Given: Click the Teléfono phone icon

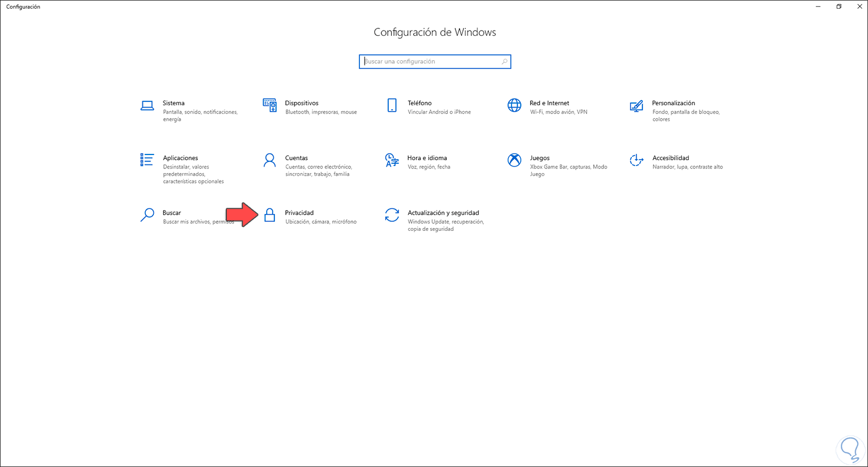Looking at the screenshot, I should [x=392, y=105].
